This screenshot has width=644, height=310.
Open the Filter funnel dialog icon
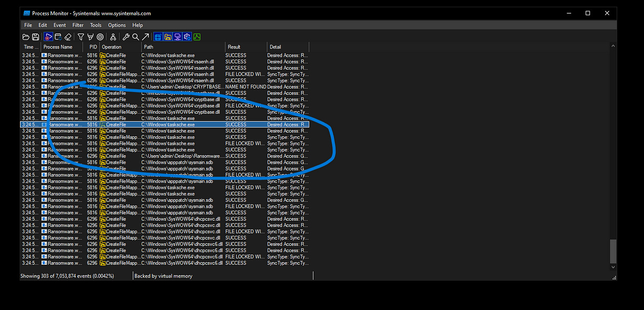click(81, 37)
